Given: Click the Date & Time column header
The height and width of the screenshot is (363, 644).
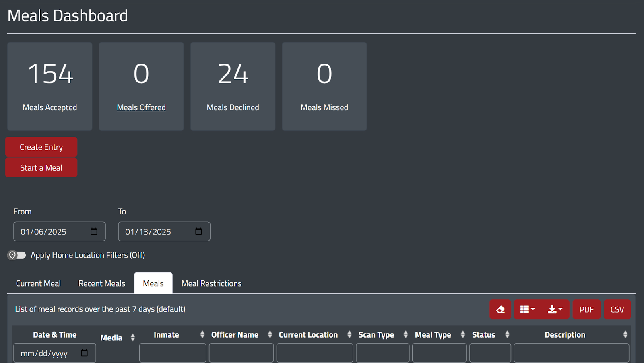Looking at the screenshot, I should coord(55,335).
